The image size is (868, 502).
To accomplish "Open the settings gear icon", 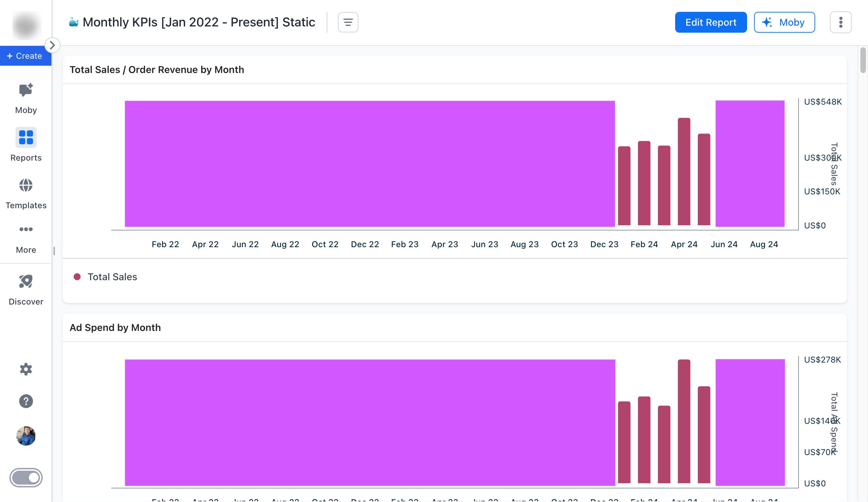I will coord(26,369).
